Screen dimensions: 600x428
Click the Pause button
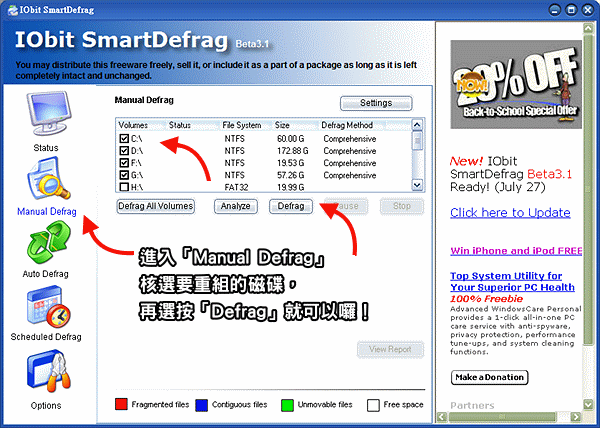pyautogui.click(x=346, y=206)
